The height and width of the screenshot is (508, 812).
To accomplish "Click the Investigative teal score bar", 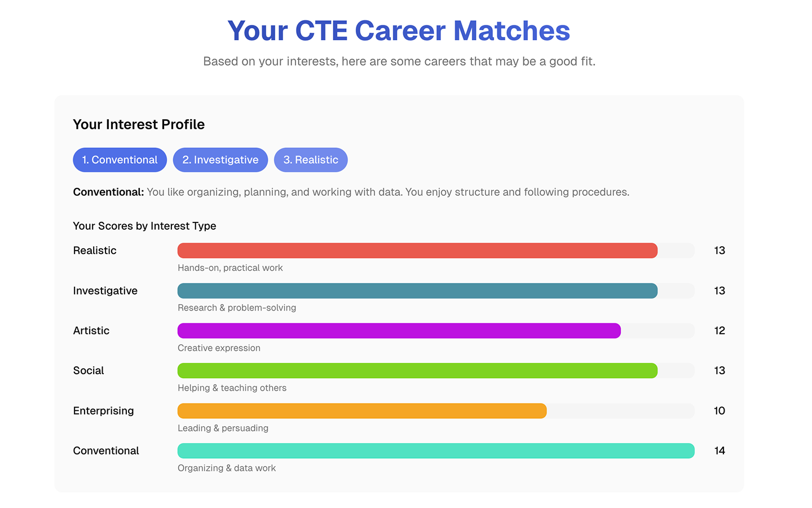I will 417,291.
